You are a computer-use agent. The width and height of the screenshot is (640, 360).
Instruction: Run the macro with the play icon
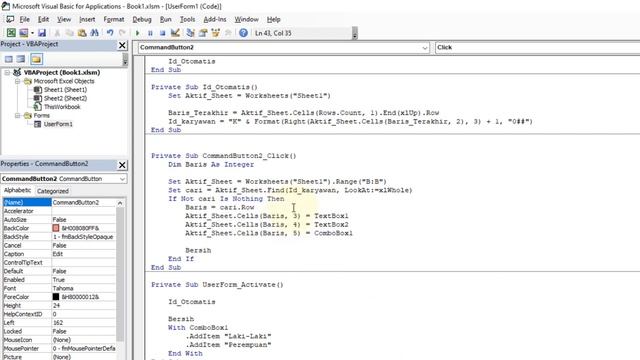pos(138,33)
